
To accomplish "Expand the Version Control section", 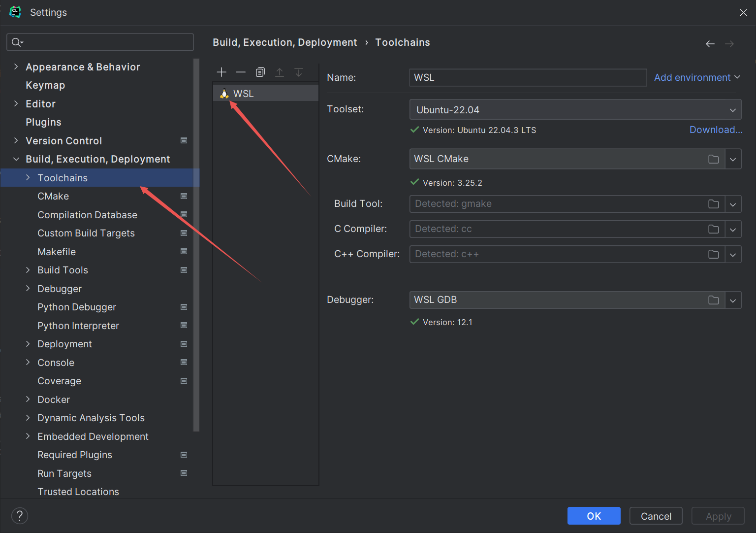I will tap(16, 140).
